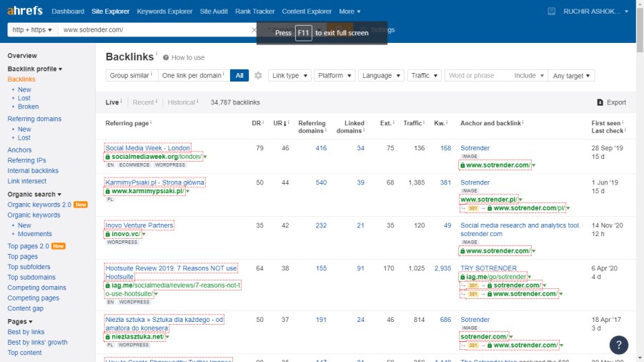The image size is (644, 362).
Task: Click the lock icon beside inovo.vc URL
Action: [108, 234]
